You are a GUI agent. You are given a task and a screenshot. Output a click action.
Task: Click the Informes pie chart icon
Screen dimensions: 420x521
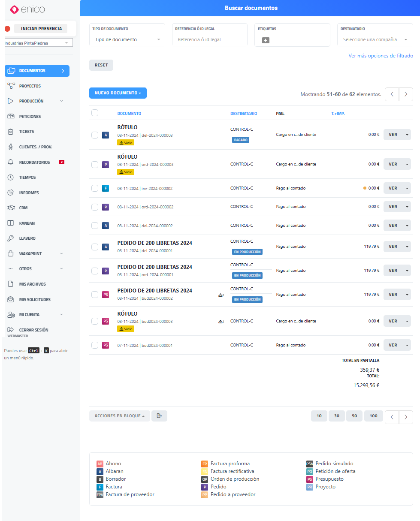[11, 193]
